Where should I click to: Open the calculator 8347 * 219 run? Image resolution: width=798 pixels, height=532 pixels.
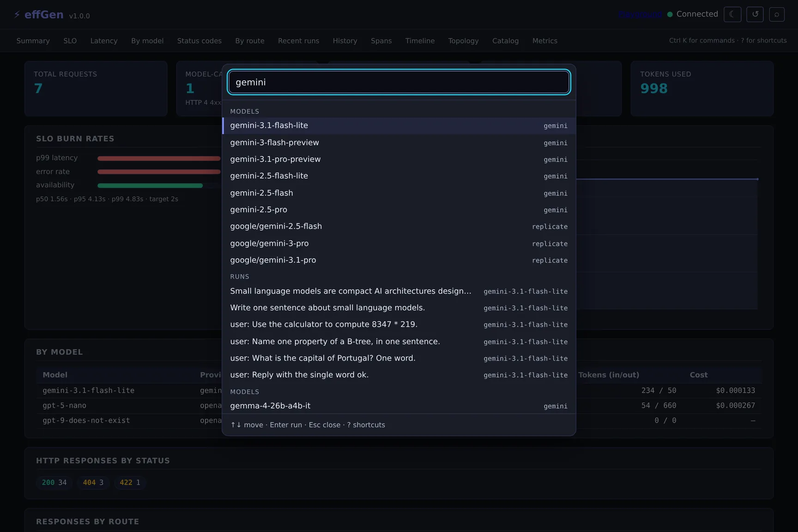(x=399, y=325)
